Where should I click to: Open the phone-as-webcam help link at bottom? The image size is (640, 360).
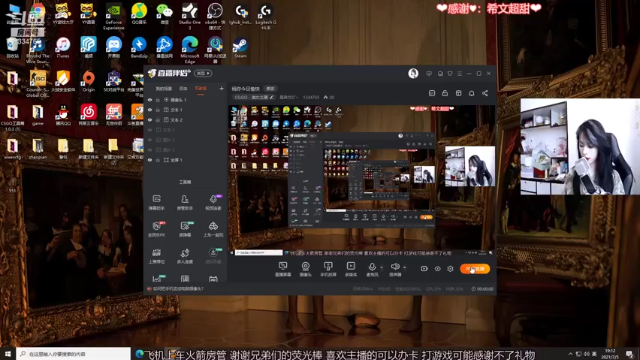pyautogui.click(x=178, y=289)
